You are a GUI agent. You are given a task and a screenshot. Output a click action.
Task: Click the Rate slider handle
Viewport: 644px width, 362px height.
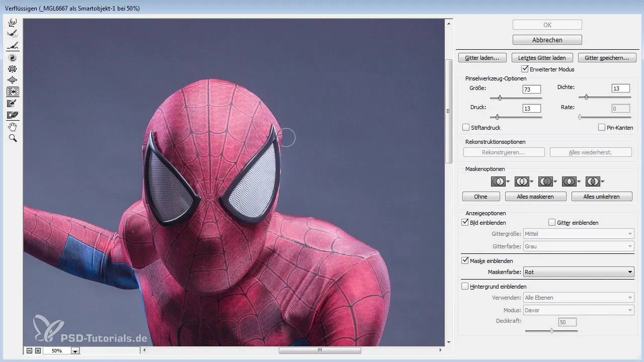point(580,117)
